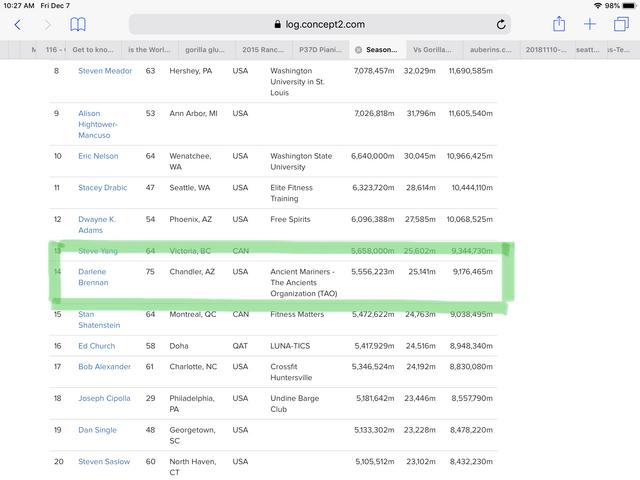Tap the battery indicator in status bar
Image resolution: width=640 pixels, height=480 pixels.
629,6
